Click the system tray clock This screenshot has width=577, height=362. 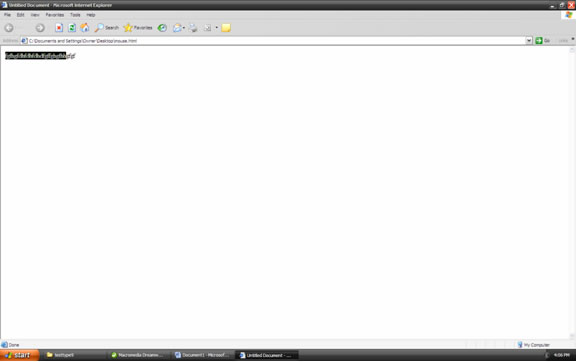(x=562, y=355)
